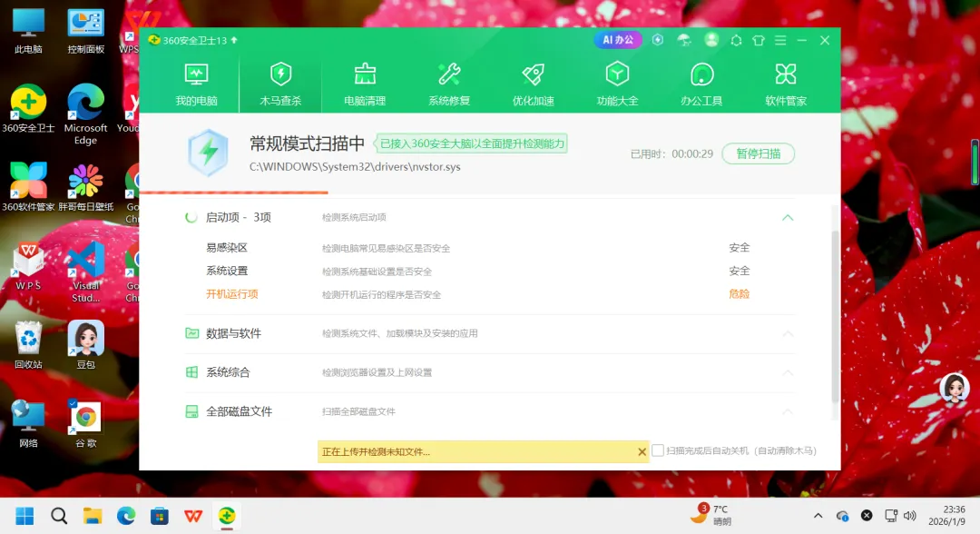Image resolution: width=980 pixels, height=534 pixels.
Task: Go to 系统修复 tab
Action: 449,84
